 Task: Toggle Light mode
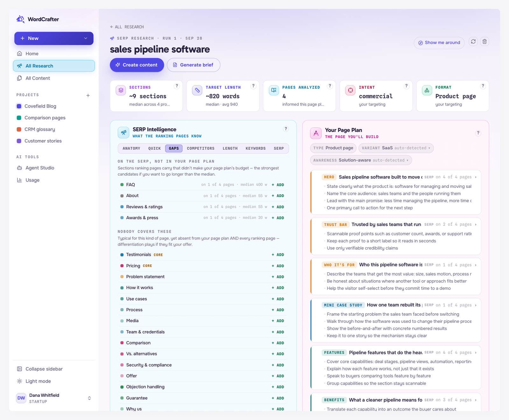54,381
